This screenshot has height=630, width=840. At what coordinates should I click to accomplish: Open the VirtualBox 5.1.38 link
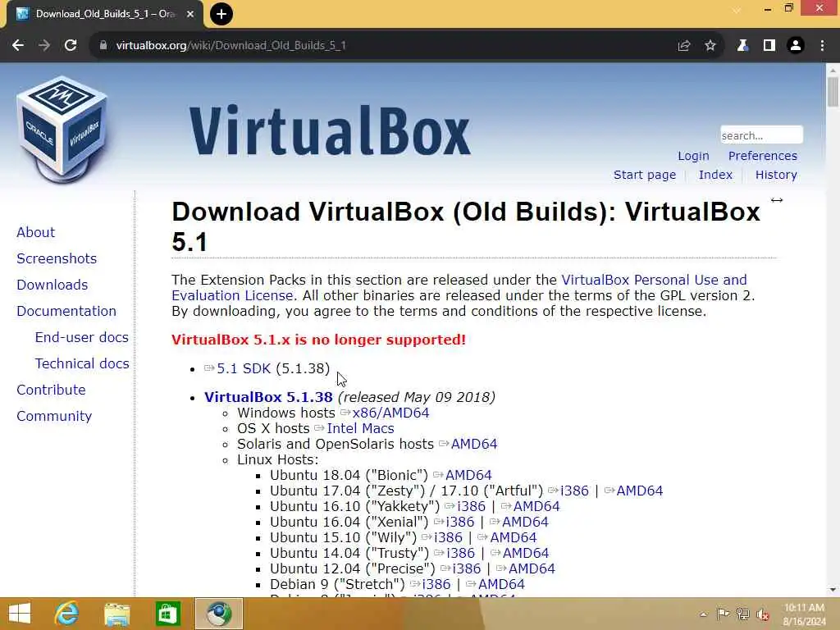click(268, 397)
